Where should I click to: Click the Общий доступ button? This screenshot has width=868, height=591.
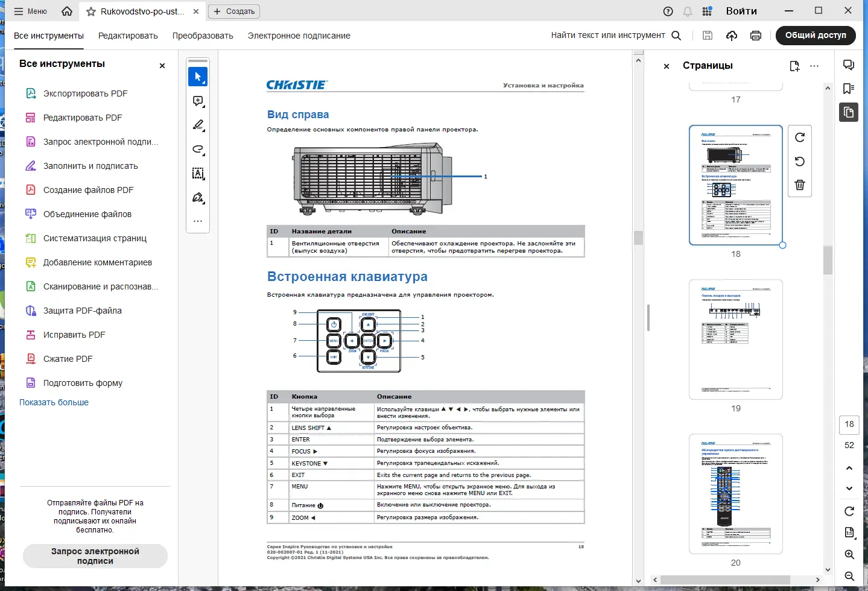(x=816, y=36)
